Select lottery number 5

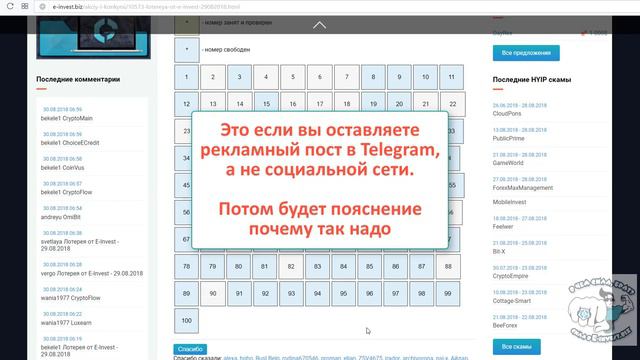(293, 77)
